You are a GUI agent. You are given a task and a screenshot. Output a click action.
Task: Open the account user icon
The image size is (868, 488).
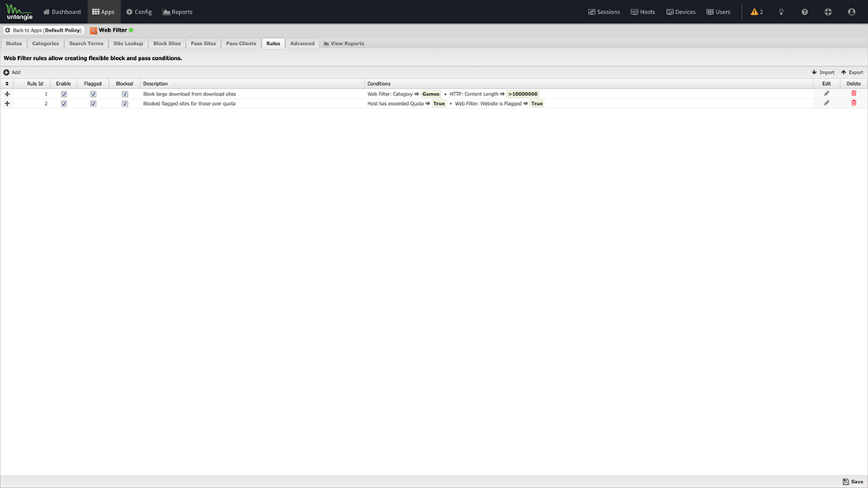pos(851,12)
